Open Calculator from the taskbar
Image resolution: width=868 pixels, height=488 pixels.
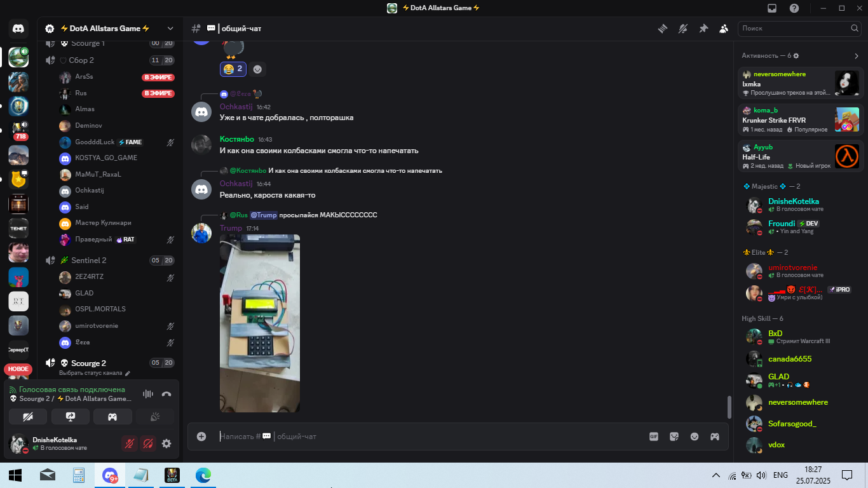[79, 475]
